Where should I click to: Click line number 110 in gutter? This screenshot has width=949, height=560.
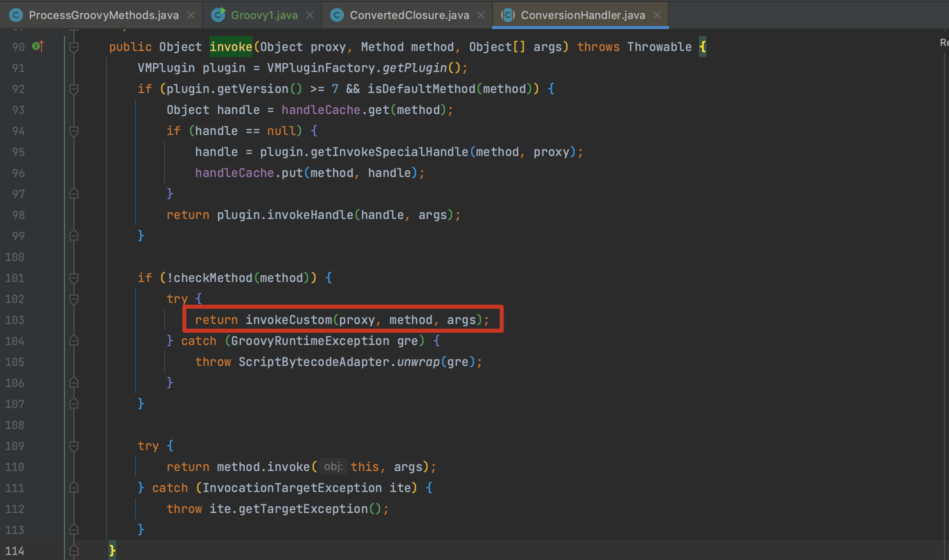click(x=14, y=467)
